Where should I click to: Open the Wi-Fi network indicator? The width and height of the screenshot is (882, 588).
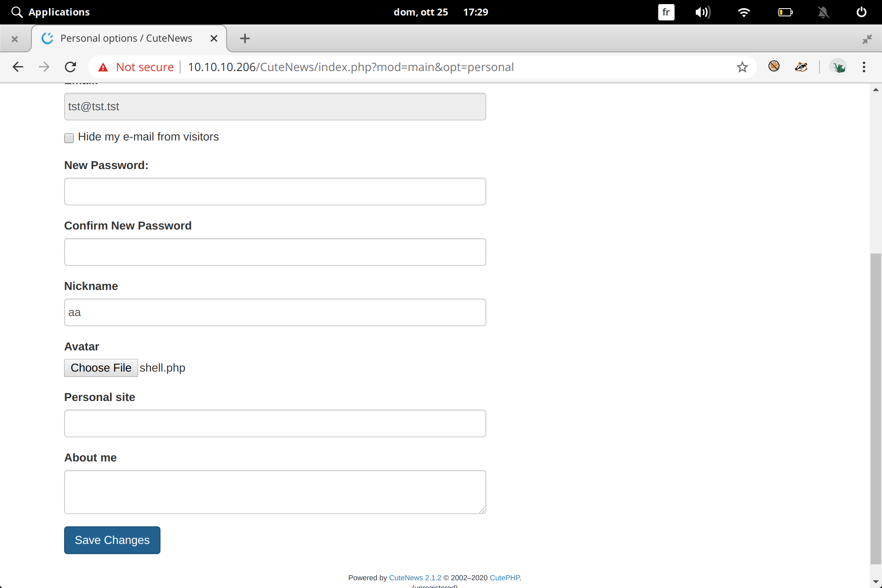tap(744, 12)
